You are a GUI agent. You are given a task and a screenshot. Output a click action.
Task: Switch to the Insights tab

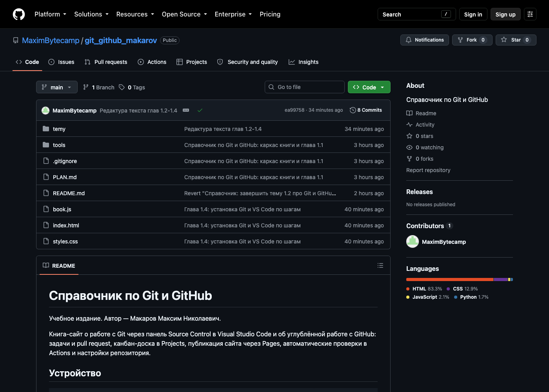pyautogui.click(x=304, y=62)
